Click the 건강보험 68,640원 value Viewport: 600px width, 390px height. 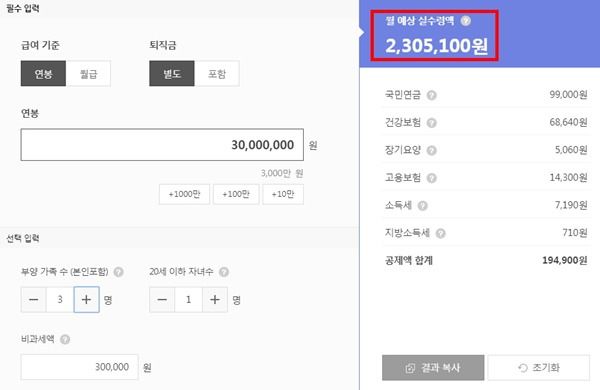pos(568,122)
